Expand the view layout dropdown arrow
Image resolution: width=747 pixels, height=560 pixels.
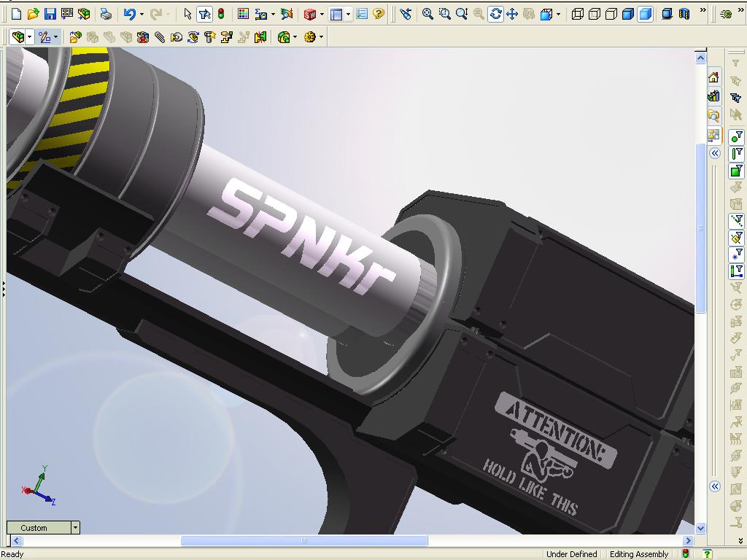tap(348, 15)
